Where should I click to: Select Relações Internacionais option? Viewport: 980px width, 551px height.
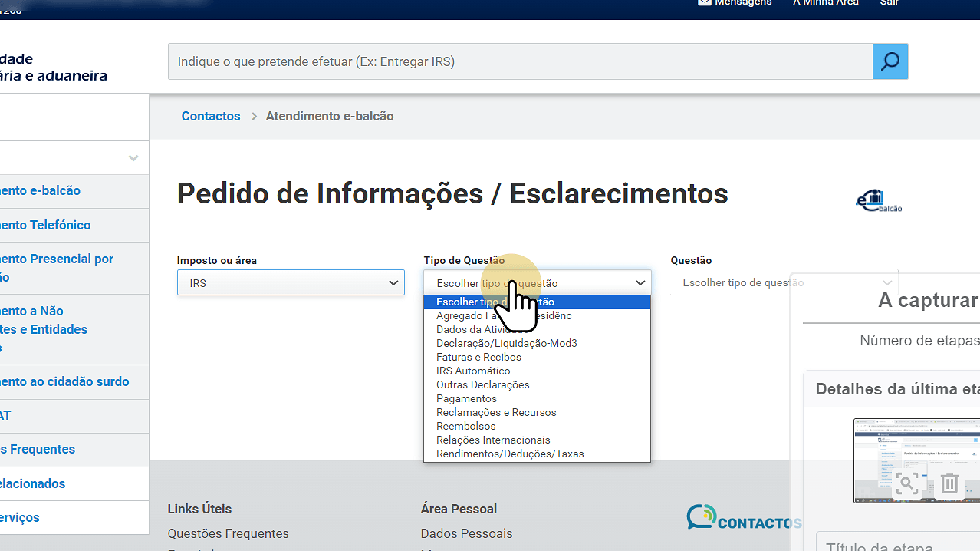coord(493,440)
